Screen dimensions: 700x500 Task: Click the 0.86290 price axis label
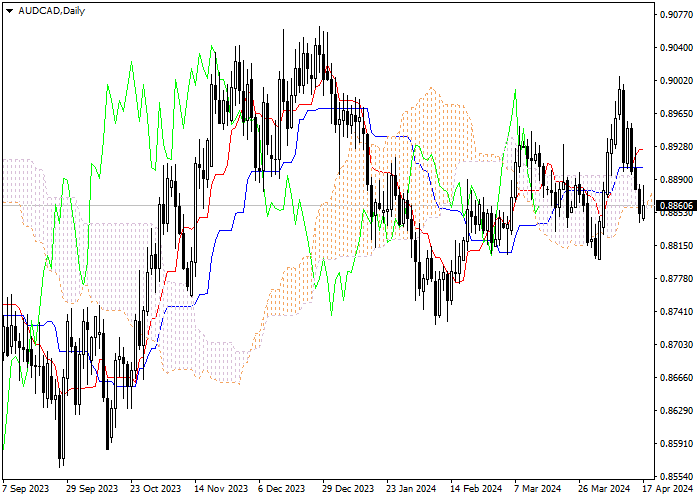[x=676, y=411]
